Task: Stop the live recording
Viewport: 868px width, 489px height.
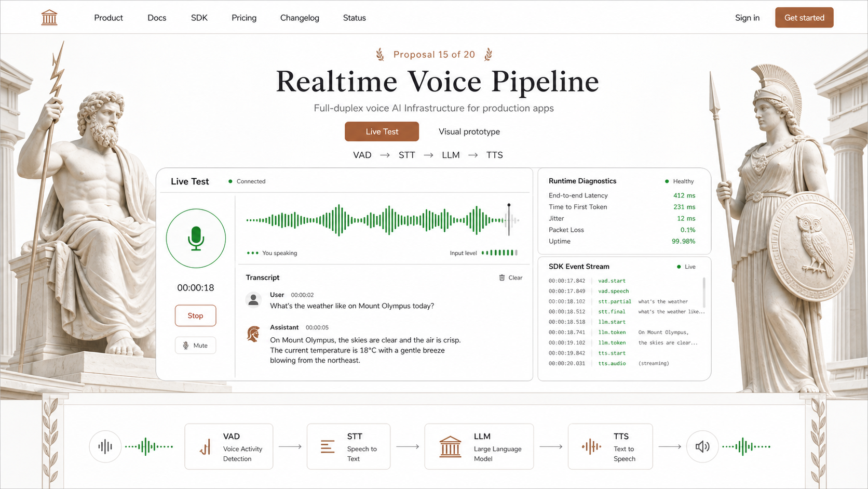Action: [196, 315]
